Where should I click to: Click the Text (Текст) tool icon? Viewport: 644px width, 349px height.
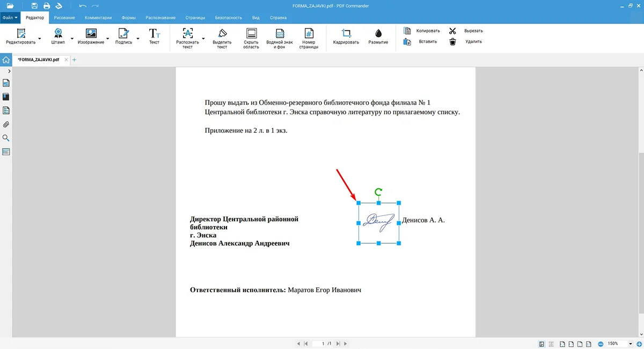pos(154,35)
